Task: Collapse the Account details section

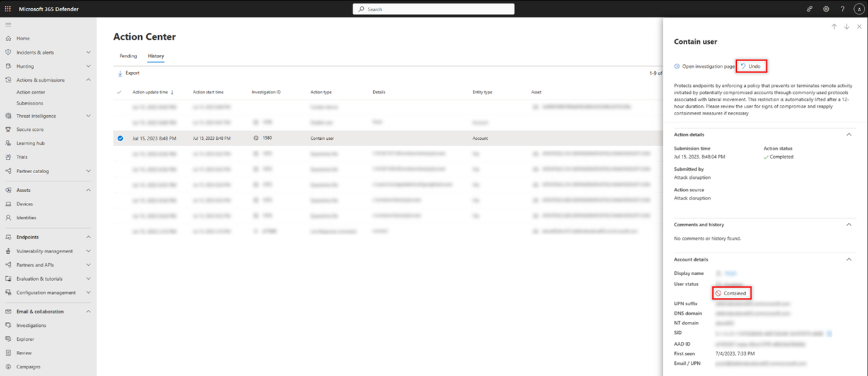Action: (x=848, y=259)
